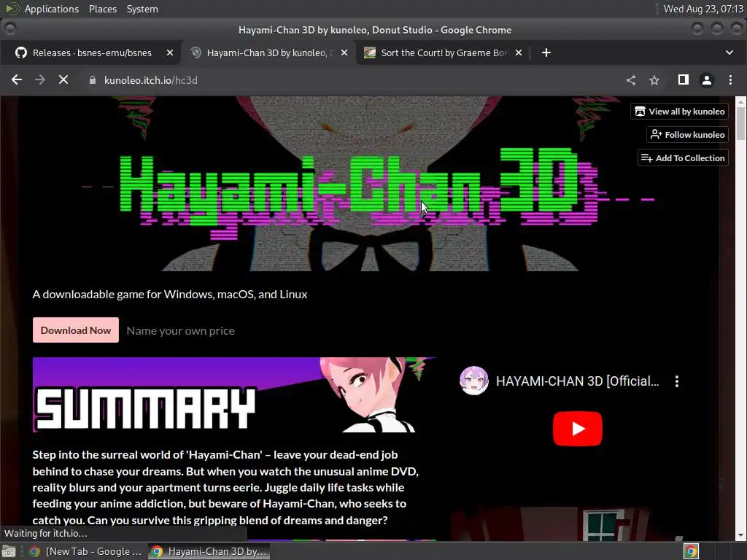Open the System menu
This screenshot has height=560, width=747.
142,9
